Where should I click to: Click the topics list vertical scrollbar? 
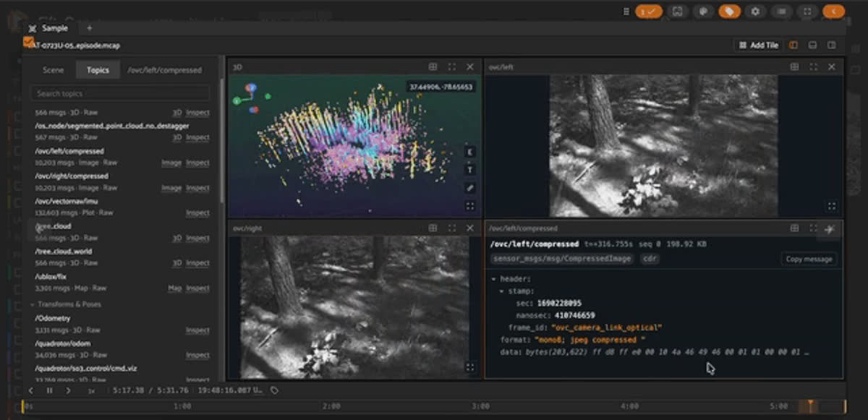tap(221, 141)
